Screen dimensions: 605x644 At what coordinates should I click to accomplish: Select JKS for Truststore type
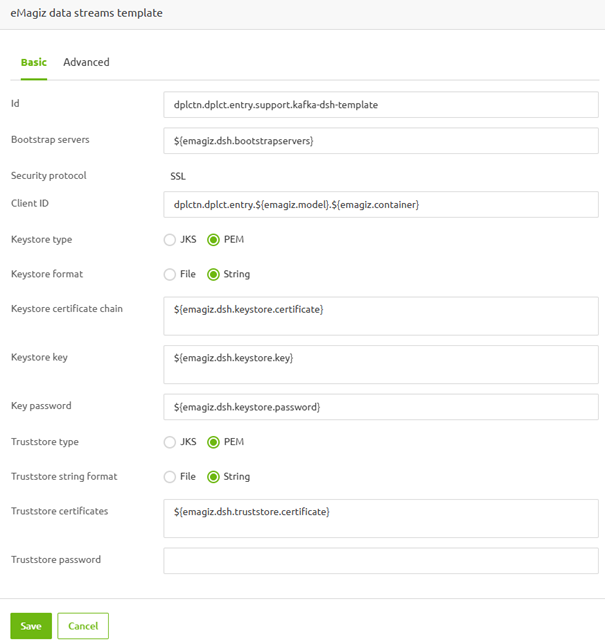170,442
